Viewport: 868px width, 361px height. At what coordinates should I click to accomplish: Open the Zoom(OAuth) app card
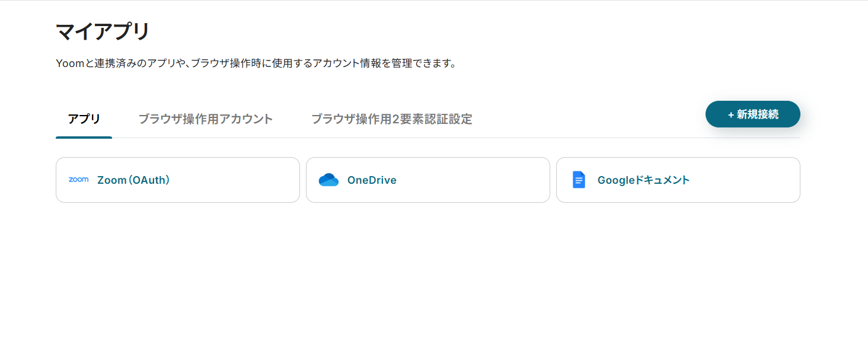pyautogui.click(x=178, y=180)
